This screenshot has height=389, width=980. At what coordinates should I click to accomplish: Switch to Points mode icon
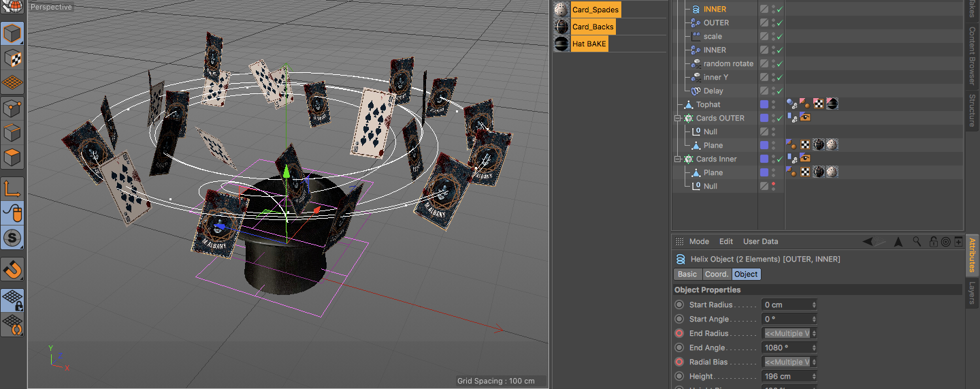[x=13, y=108]
